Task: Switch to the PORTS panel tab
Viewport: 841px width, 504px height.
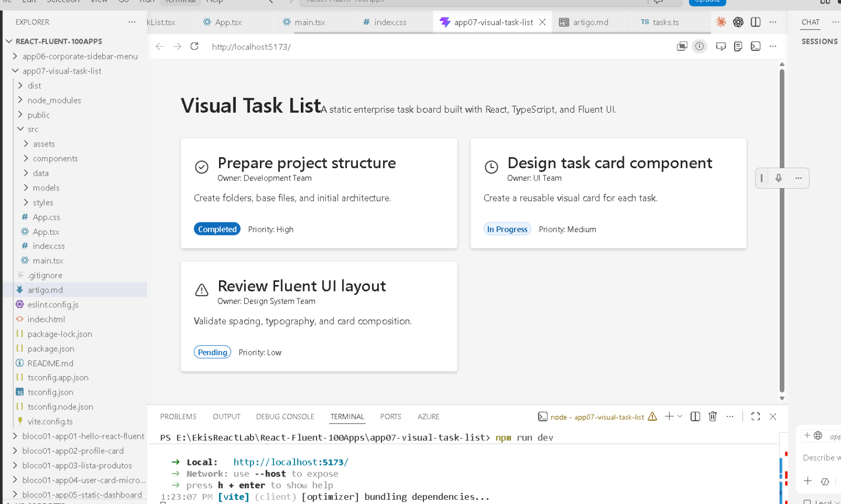Action: point(391,416)
